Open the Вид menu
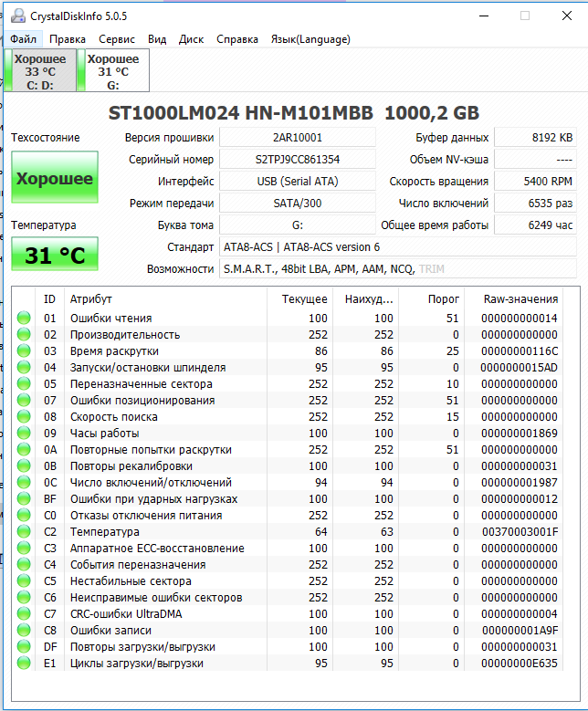The image size is (588, 711). pyautogui.click(x=157, y=39)
